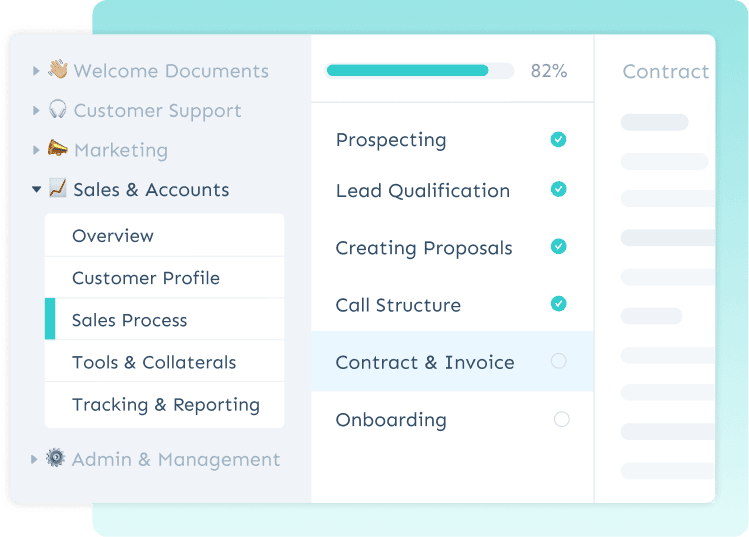Uncheck the Creating Proposals checkmark
Screen dimensions: 749x537
(558, 246)
